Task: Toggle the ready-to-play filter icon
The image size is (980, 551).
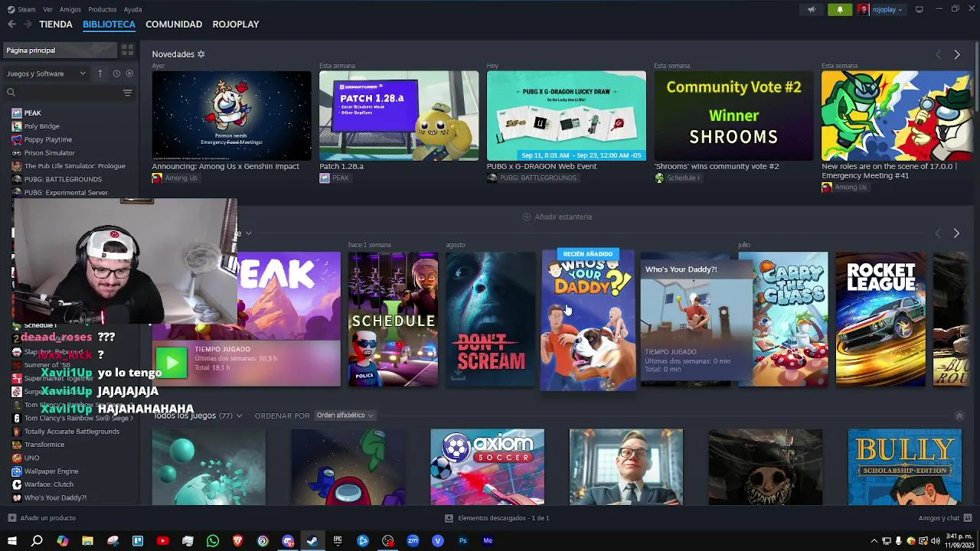Action: pos(129,73)
